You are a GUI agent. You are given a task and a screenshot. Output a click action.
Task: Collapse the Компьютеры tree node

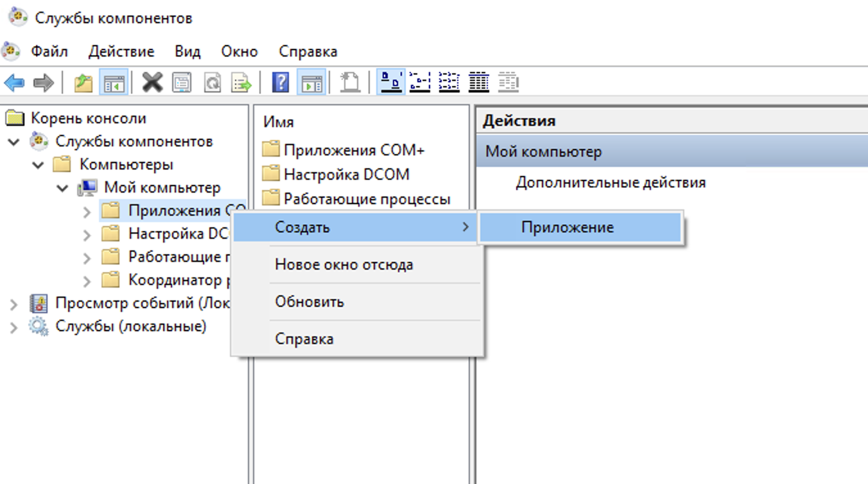click(39, 165)
